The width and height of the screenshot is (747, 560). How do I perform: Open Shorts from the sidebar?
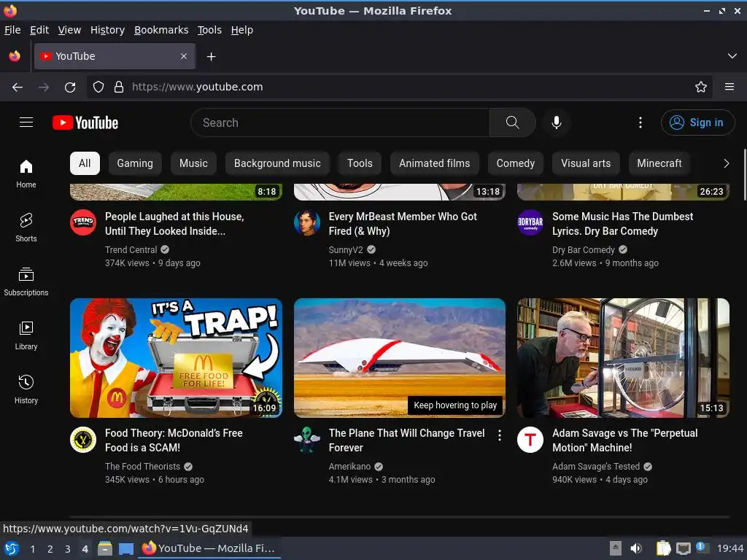click(26, 227)
